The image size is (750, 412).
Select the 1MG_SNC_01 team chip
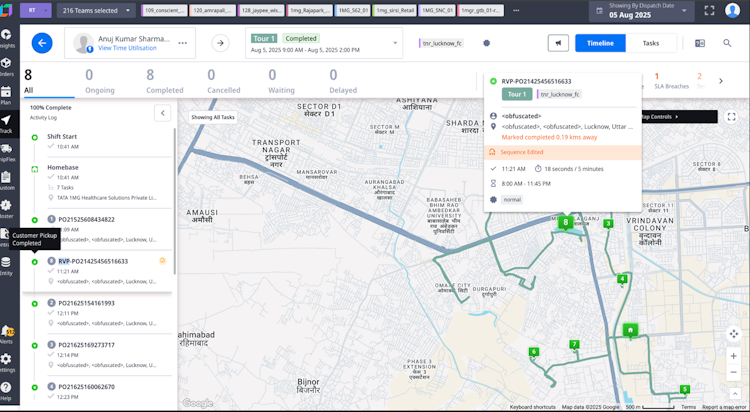click(437, 10)
